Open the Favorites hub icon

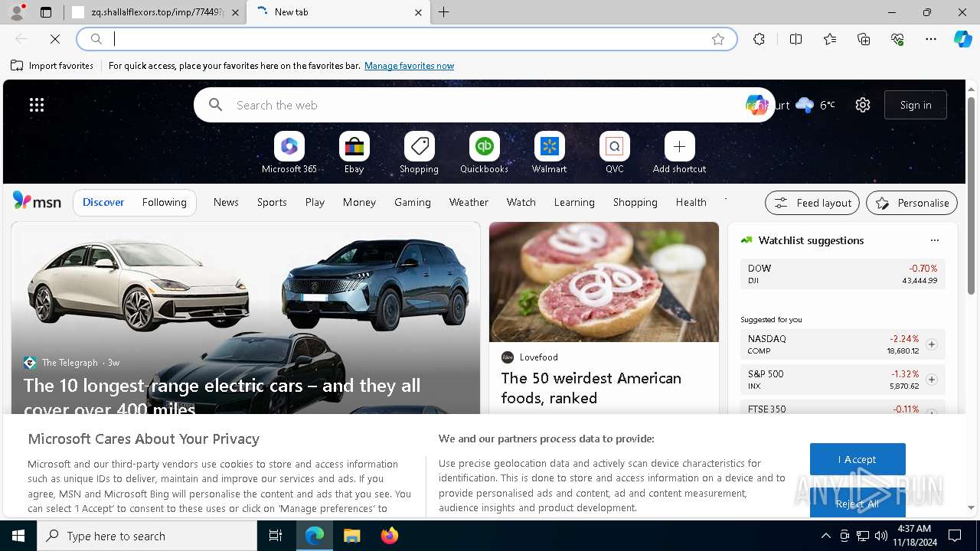830,39
